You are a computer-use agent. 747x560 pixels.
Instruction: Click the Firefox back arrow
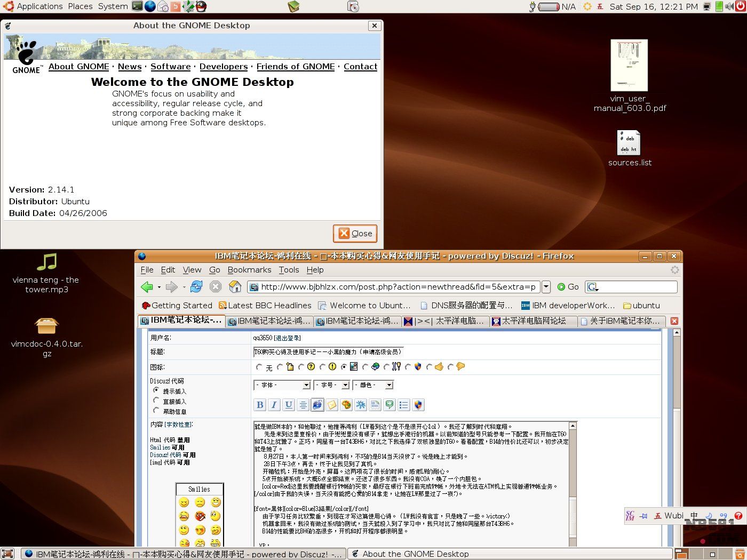pos(147,287)
